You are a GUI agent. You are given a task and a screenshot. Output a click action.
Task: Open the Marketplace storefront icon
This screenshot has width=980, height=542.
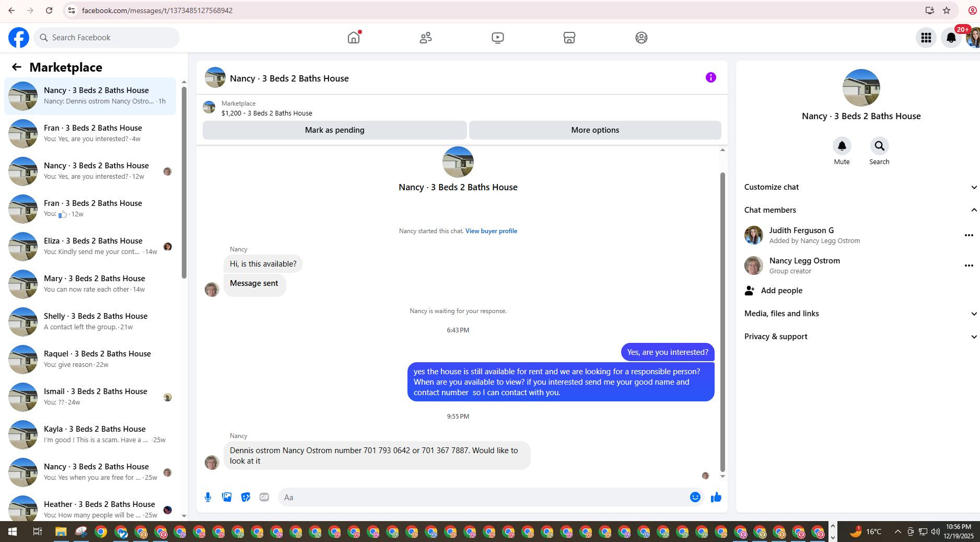coord(569,38)
